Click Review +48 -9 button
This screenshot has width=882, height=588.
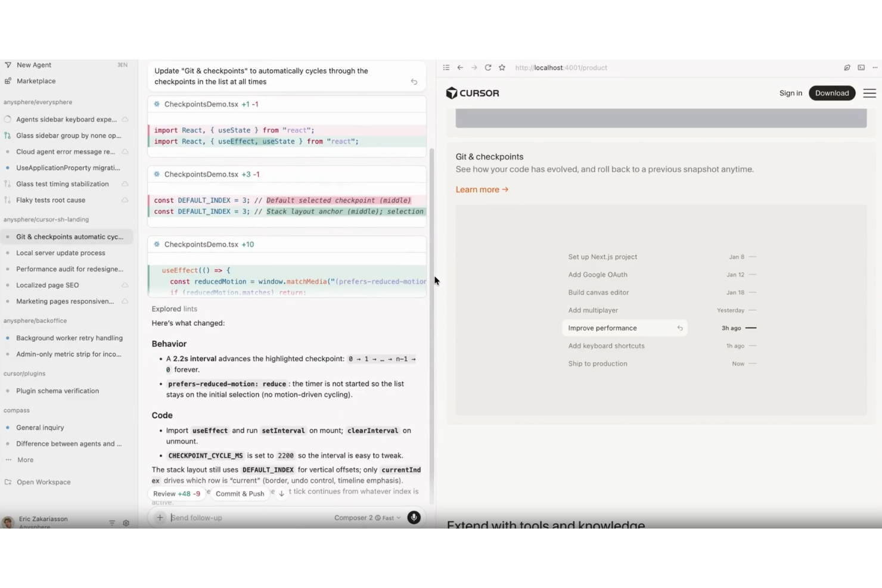pyautogui.click(x=176, y=494)
